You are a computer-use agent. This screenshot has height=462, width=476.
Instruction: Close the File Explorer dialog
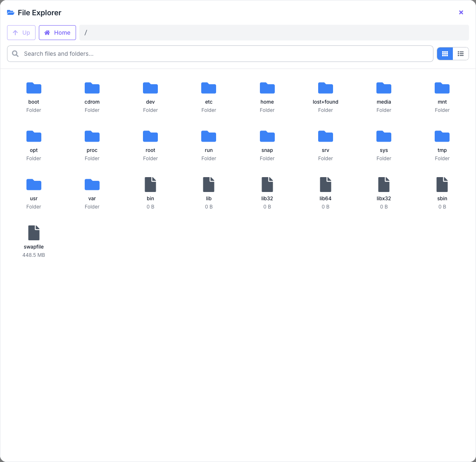(x=461, y=12)
